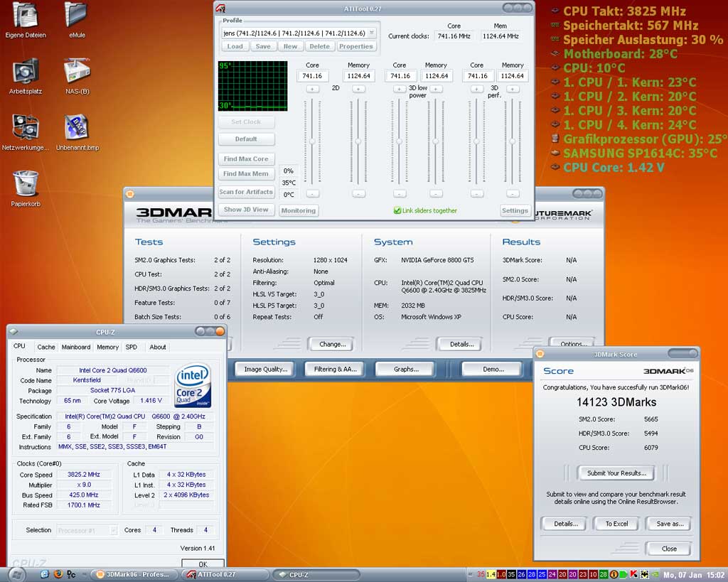This screenshot has width=728, height=582.
Task: Open the ATITool profile dropdown
Action: click(x=371, y=33)
